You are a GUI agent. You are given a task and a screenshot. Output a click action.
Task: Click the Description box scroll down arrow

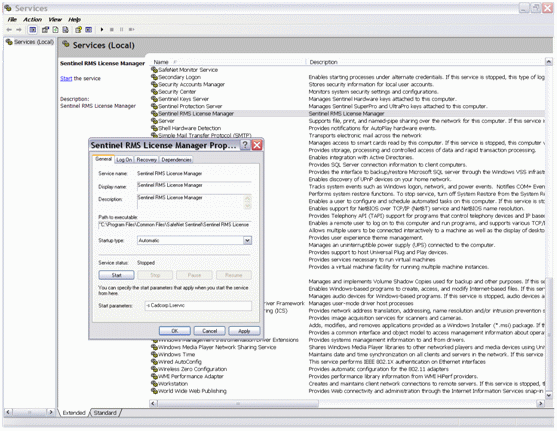tap(248, 206)
